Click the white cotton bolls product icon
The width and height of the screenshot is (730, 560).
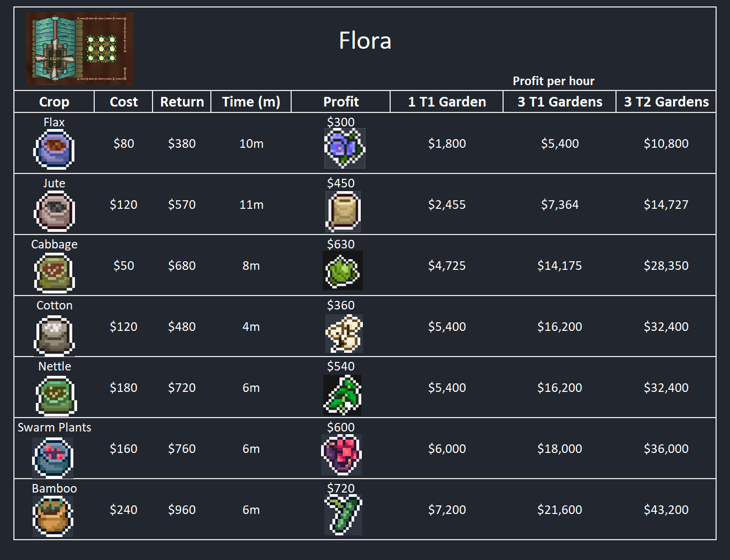coord(344,333)
